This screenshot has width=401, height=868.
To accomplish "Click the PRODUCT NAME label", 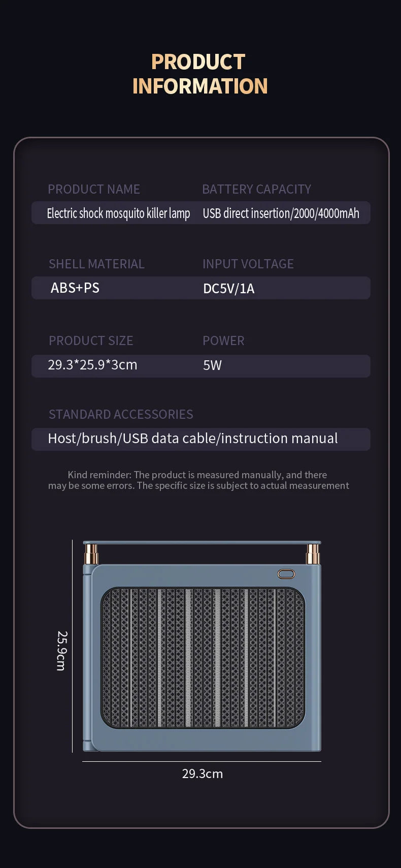I will pos(94,189).
